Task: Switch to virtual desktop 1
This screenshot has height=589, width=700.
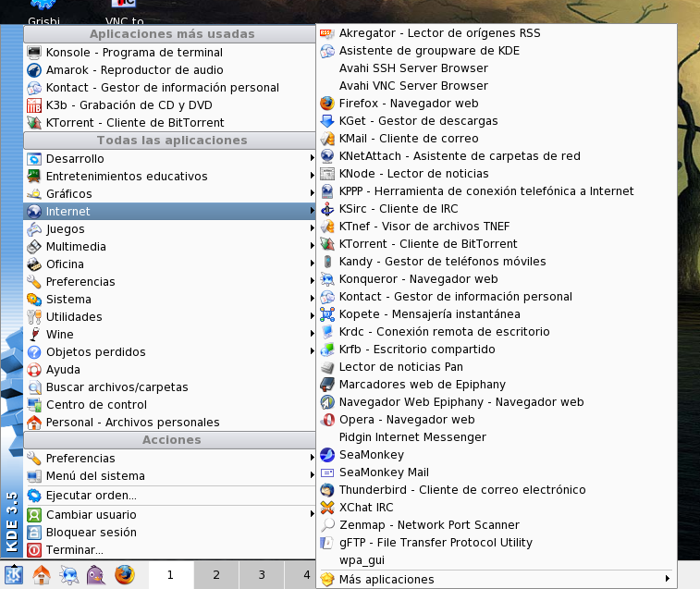Action: [170, 575]
